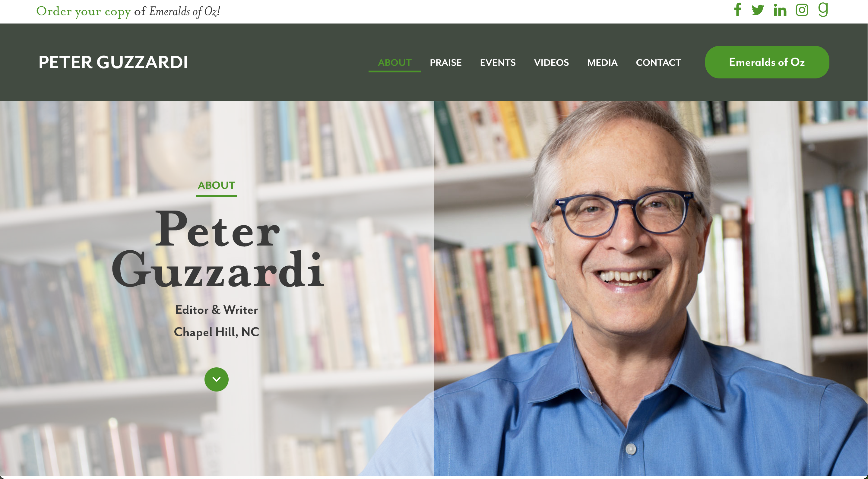Open the Instagram icon

point(802,10)
